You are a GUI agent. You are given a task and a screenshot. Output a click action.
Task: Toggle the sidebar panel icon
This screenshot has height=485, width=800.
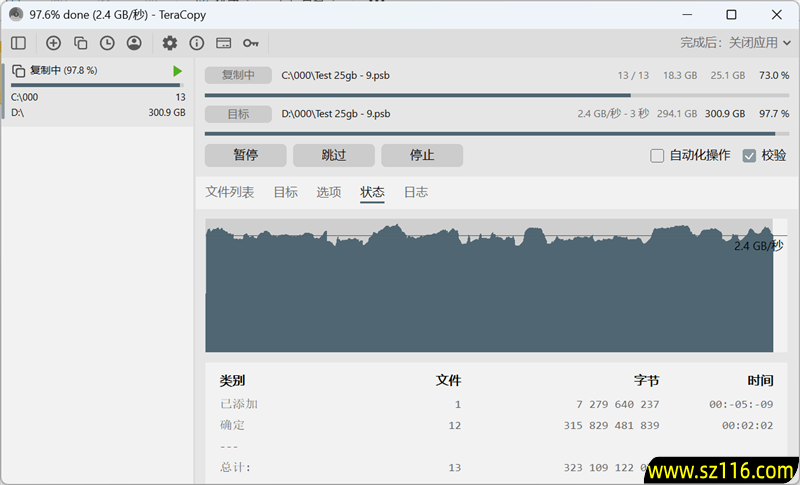18,43
